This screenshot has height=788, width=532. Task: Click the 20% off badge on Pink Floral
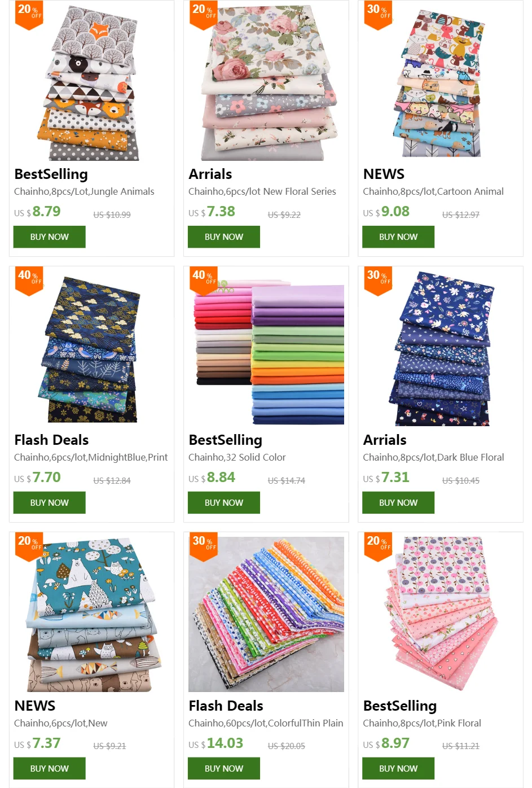point(378,546)
